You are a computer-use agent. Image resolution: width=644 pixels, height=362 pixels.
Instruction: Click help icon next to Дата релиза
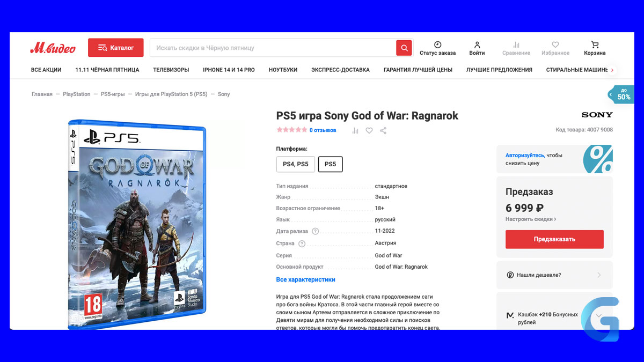pyautogui.click(x=315, y=231)
